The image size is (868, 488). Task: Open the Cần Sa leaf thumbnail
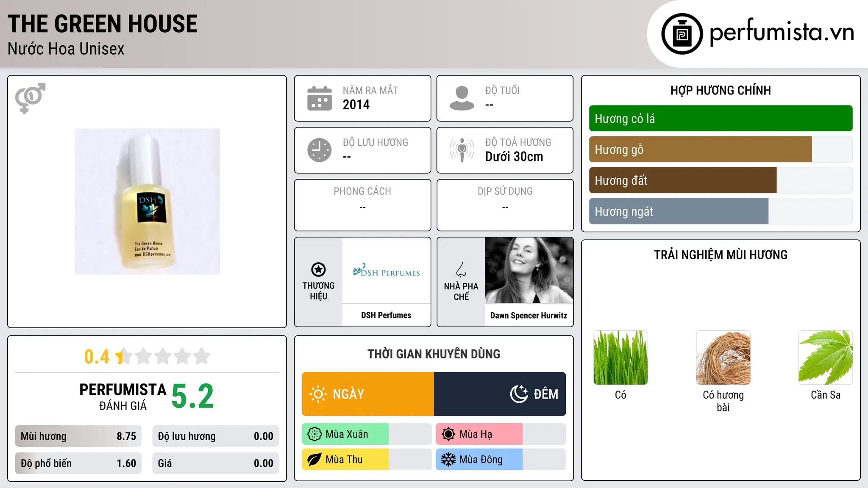(x=826, y=358)
